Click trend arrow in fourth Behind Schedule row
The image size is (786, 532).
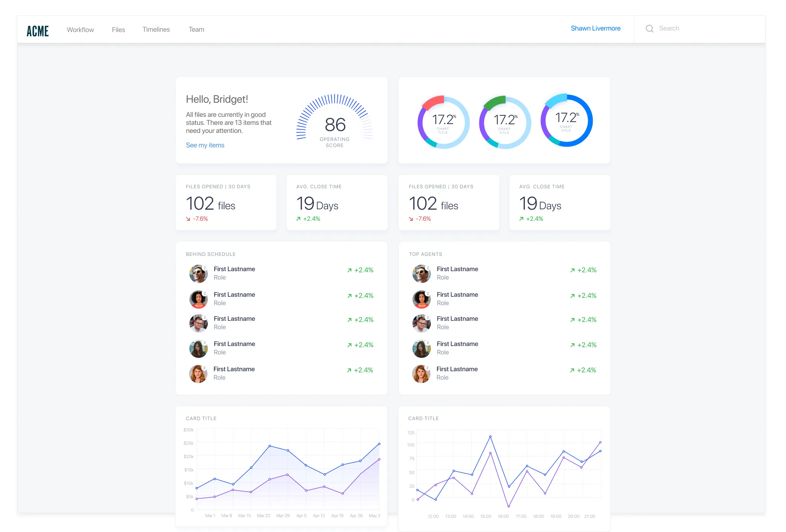pyautogui.click(x=349, y=345)
